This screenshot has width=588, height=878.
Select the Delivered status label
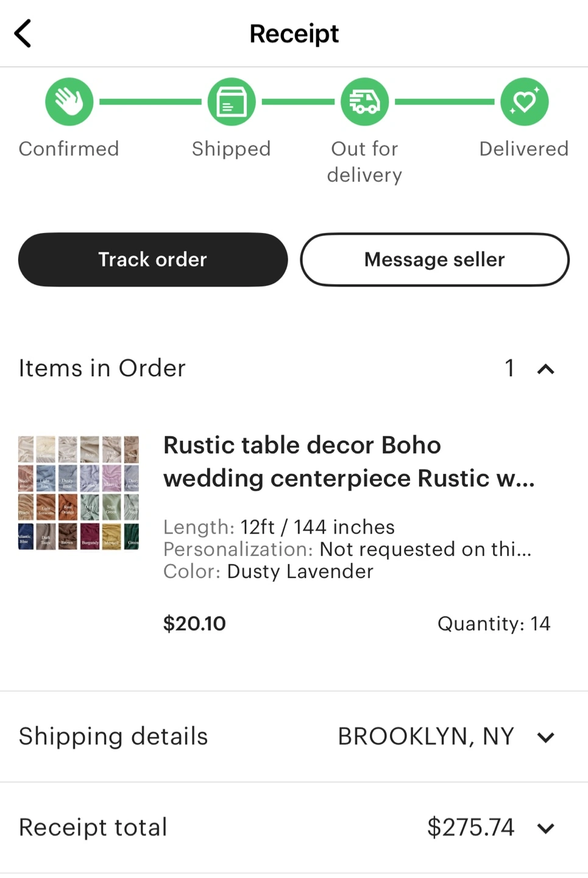524,149
